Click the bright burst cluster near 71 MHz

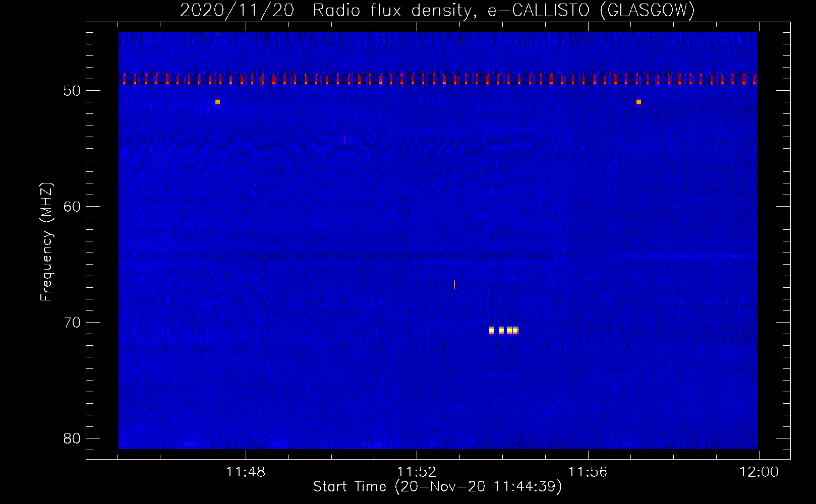[x=503, y=331]
